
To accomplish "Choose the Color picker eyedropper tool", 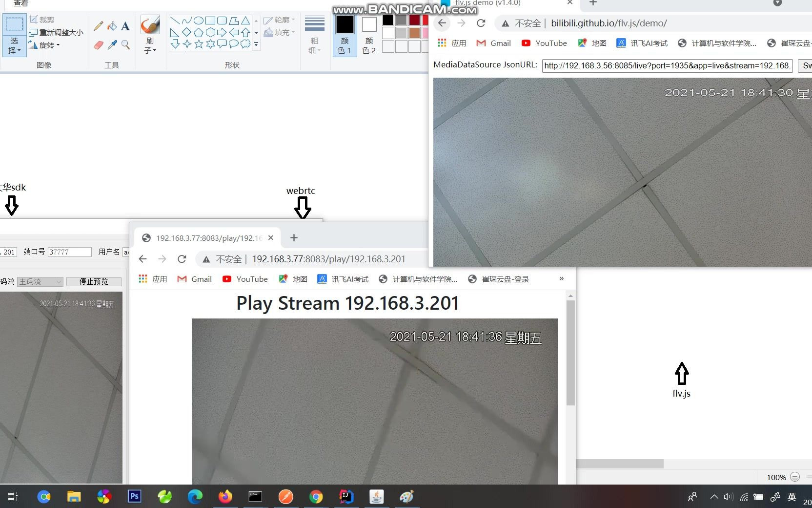I will (x=112, y=45).
